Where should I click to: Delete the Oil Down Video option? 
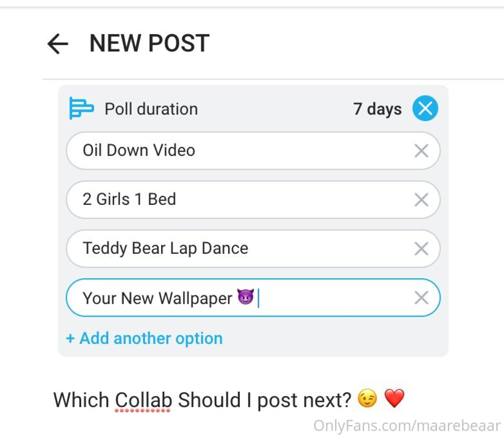421,151
